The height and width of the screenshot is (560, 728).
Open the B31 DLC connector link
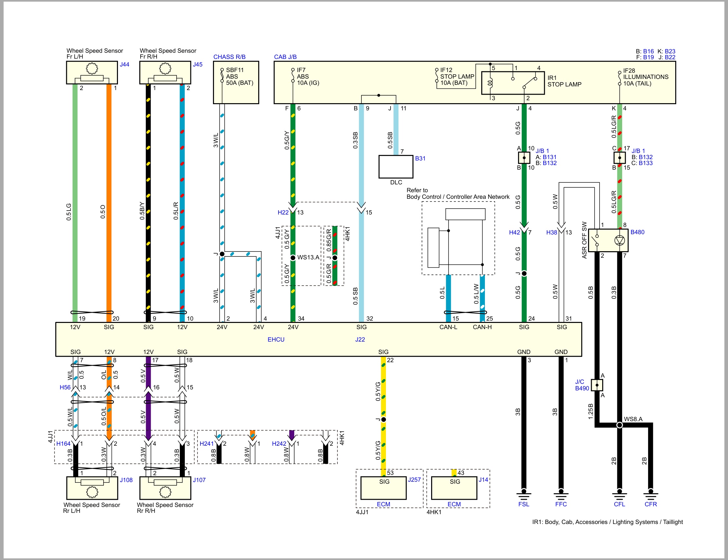click(x=420, y=159)
